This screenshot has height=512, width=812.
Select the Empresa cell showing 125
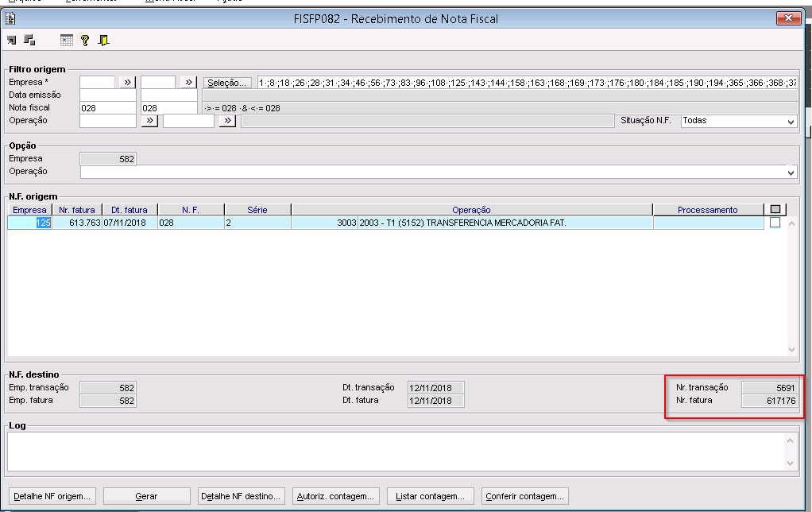click(x=29, y=223)
